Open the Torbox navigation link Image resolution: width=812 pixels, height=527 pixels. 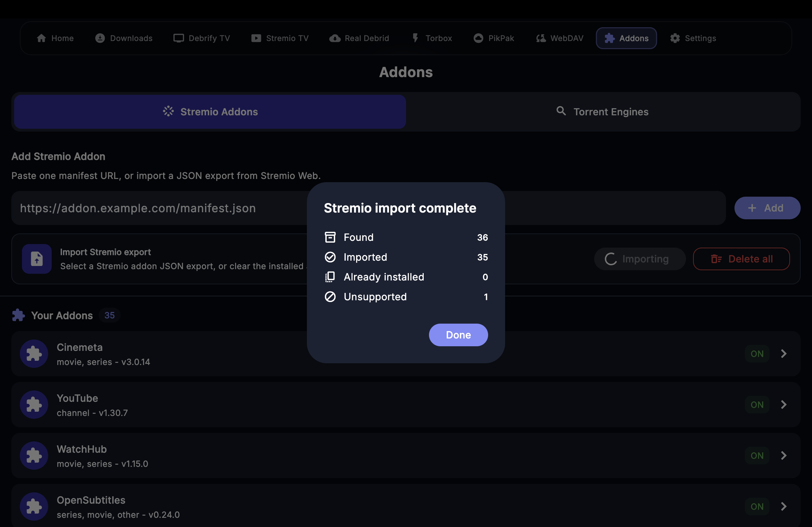tap(432, 38)
